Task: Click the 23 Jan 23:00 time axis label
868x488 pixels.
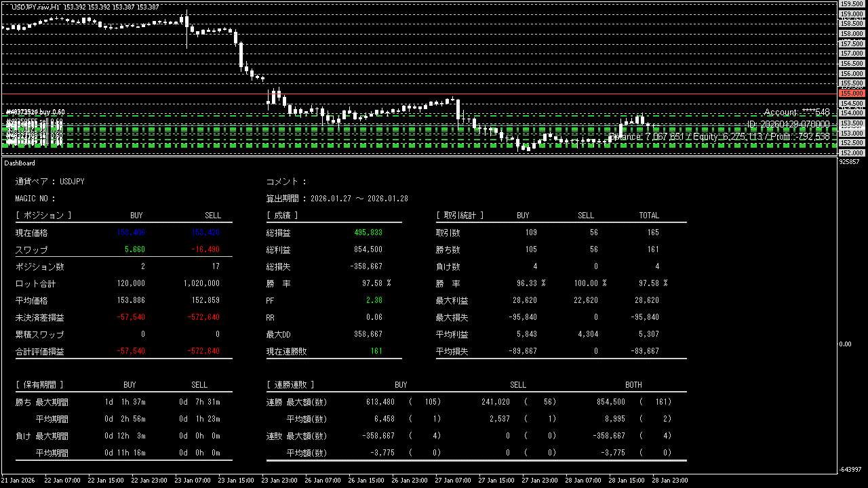Action: (278, 481)
